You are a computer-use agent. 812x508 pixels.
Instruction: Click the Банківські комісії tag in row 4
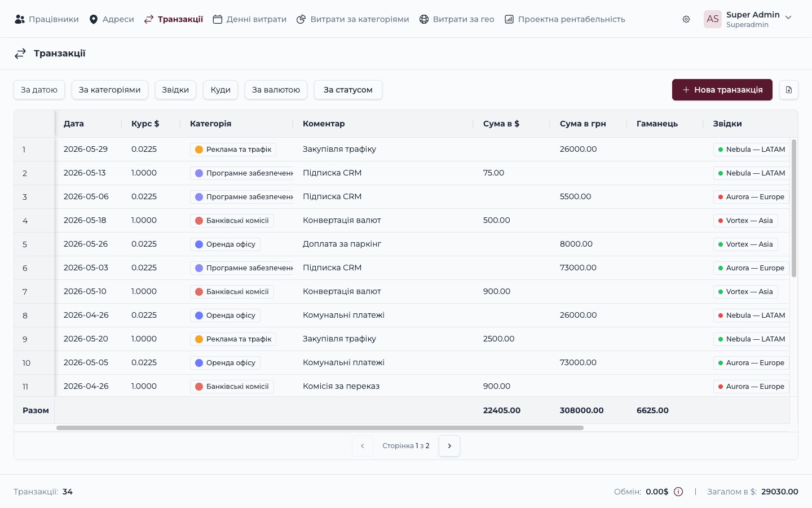point(232,221)
